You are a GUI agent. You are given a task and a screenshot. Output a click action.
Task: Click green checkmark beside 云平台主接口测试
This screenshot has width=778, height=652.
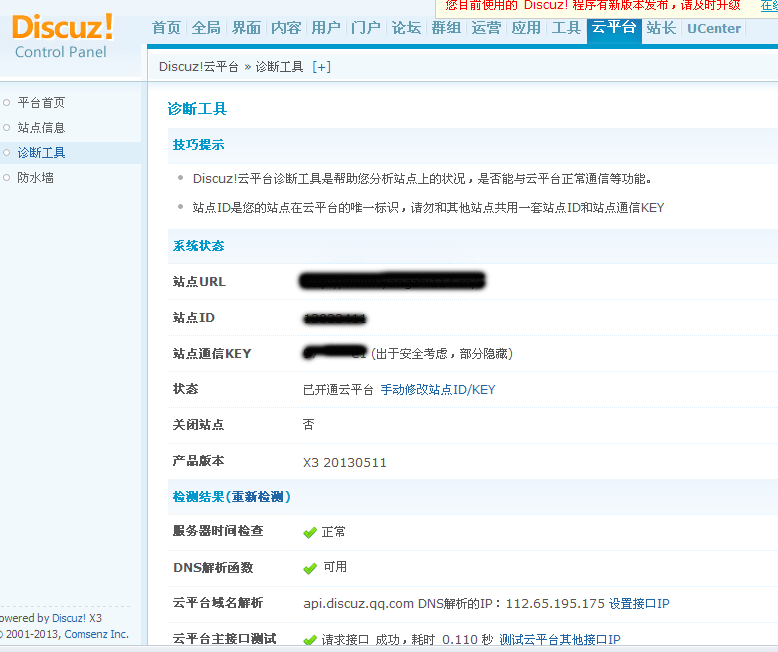(310, 640)
